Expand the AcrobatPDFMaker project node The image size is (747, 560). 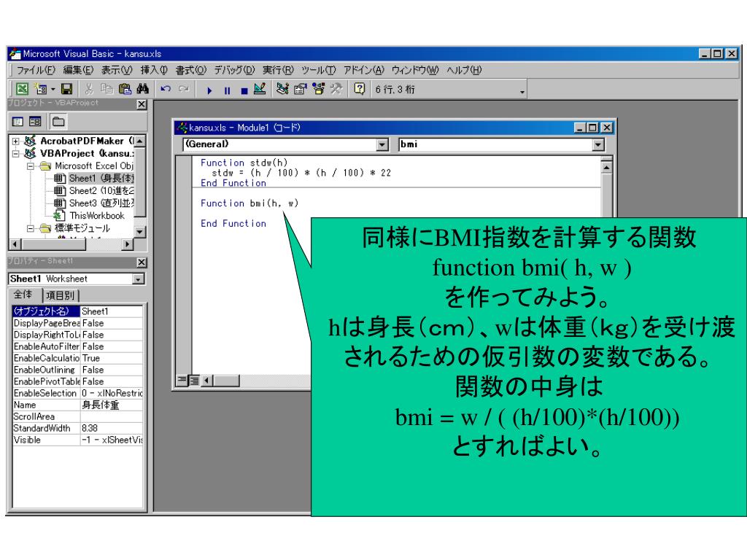click(16, 141)
